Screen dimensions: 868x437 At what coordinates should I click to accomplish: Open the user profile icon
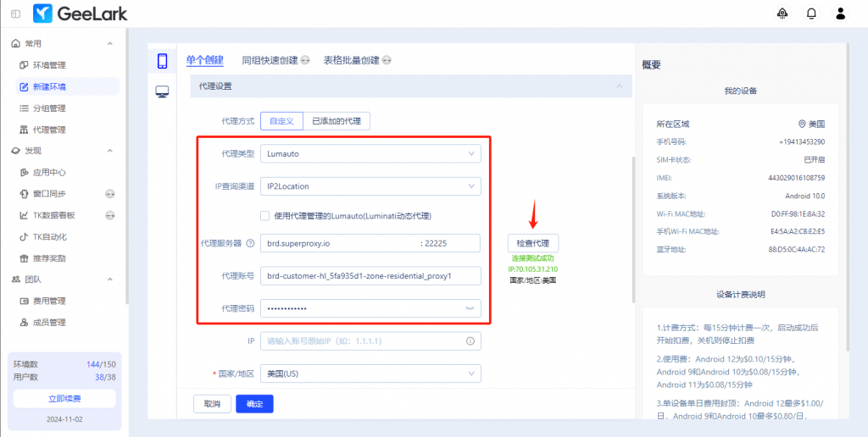click(840, 14)
